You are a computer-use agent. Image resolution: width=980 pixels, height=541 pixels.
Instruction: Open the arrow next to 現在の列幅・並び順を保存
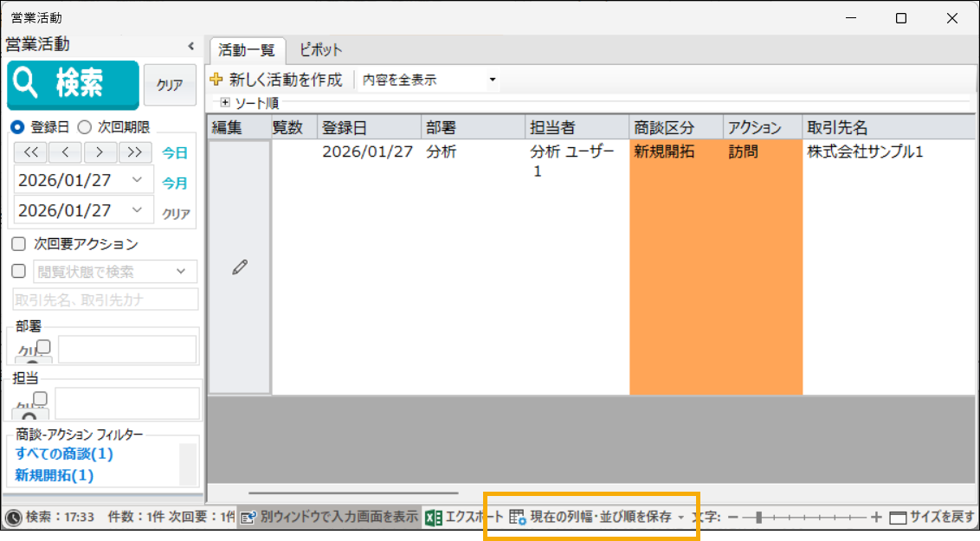(x=680, y=518)
